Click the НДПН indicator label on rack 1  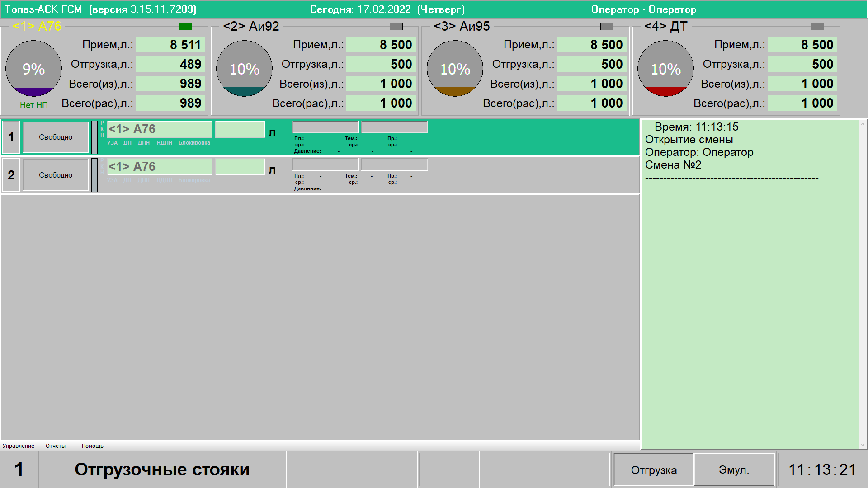coord(165,143)
